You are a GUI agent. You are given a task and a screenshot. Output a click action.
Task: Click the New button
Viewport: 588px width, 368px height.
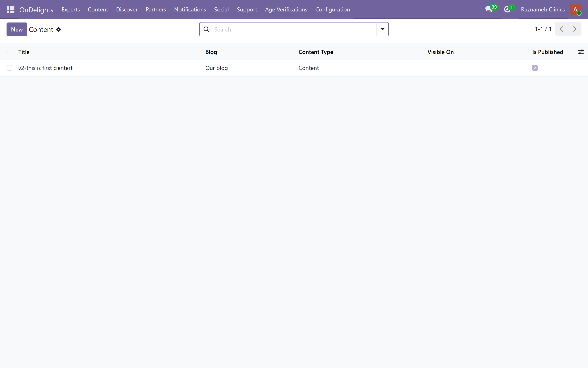(17, 29)
